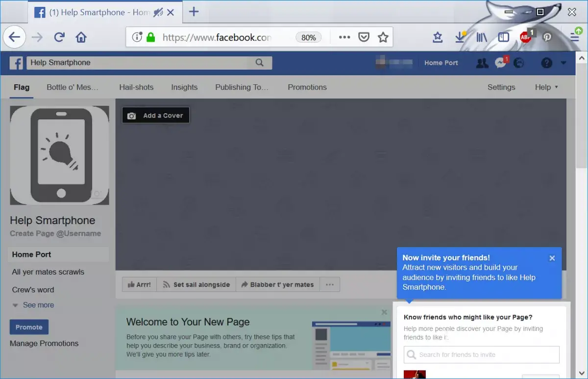Image resolution: width=588 pixels, height=379 pixels.
Task: Click Set sail alongside follow button
Action: click(x=196, y=284)
